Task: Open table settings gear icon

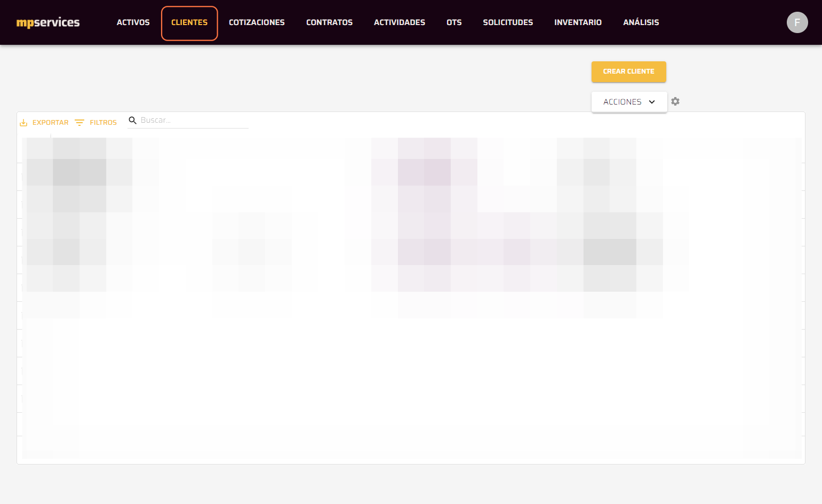Action: [675, 101]
